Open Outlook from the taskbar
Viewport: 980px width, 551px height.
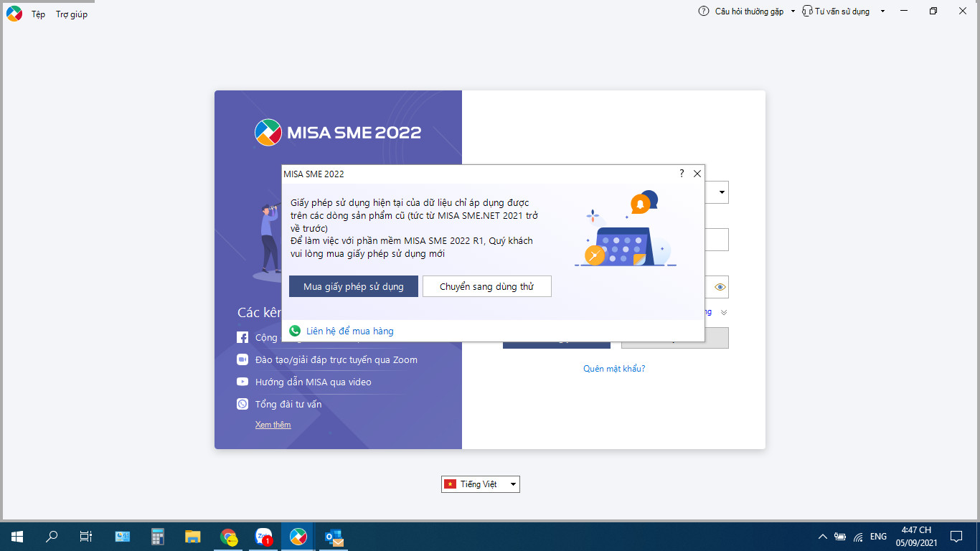pos(334,536)
